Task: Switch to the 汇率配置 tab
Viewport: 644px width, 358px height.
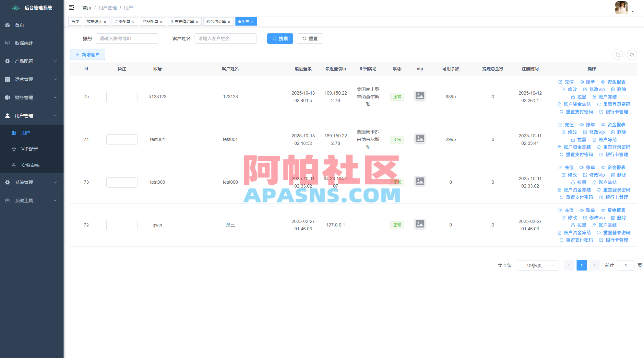Action: (x=123, y=21)
